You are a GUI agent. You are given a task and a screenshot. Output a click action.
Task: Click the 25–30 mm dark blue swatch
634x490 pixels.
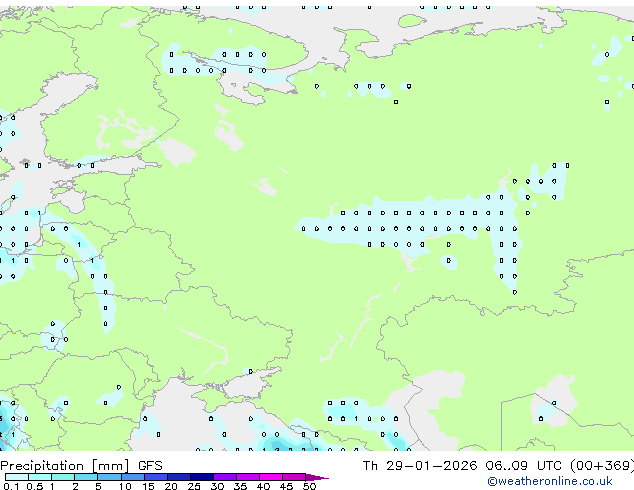[x=202, y=477]
